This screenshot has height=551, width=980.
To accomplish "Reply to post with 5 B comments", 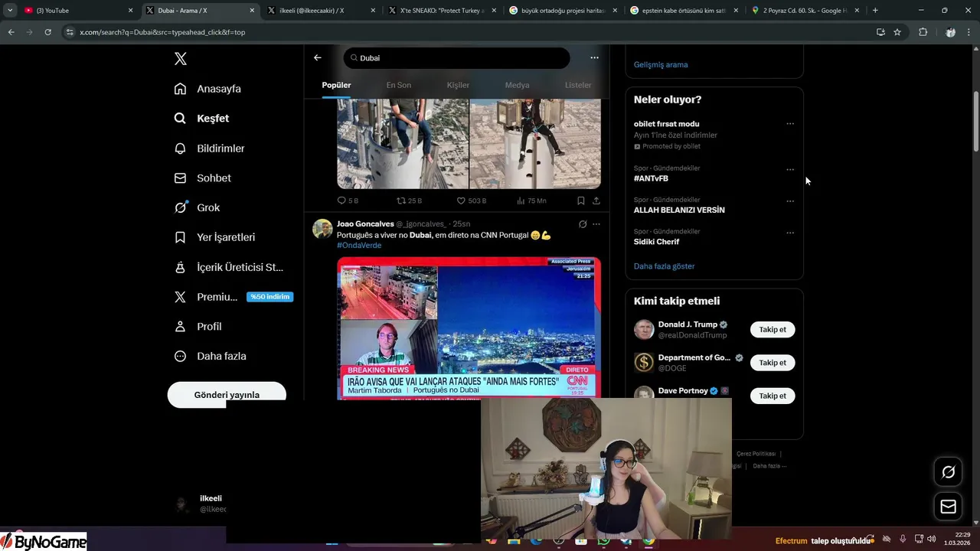I will point(348,201).
